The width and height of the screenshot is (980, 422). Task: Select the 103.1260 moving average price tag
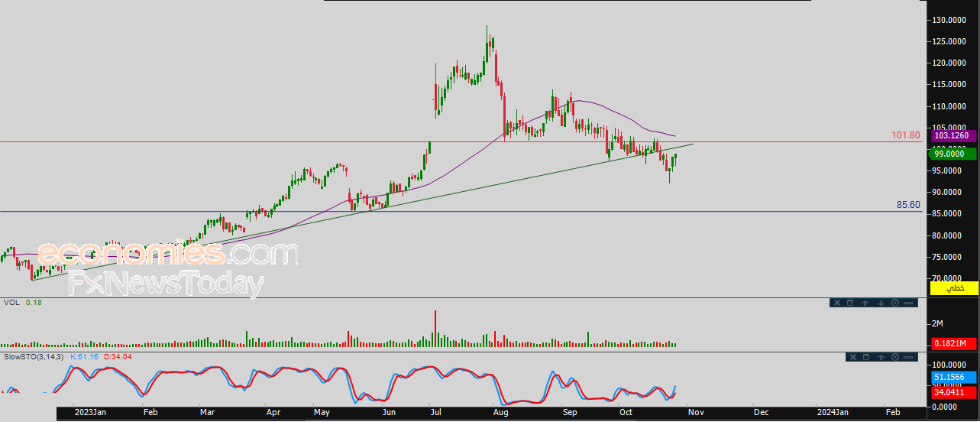(953, 135)
